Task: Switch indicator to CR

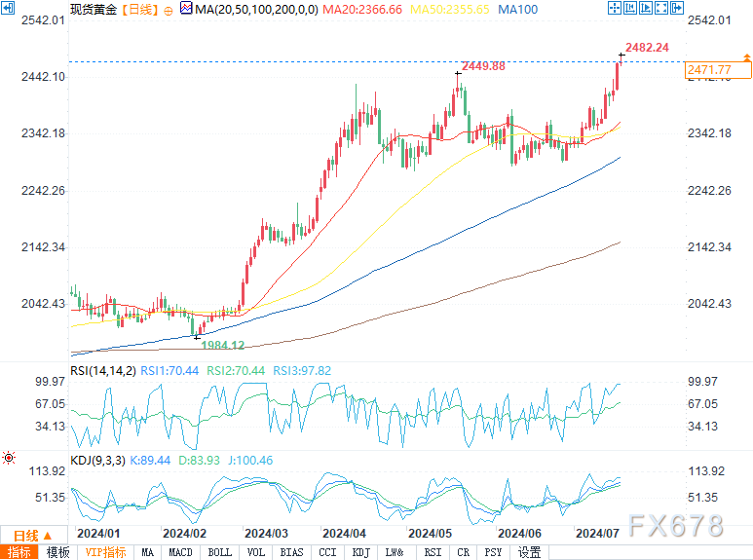Action: (x=464, y=552)
